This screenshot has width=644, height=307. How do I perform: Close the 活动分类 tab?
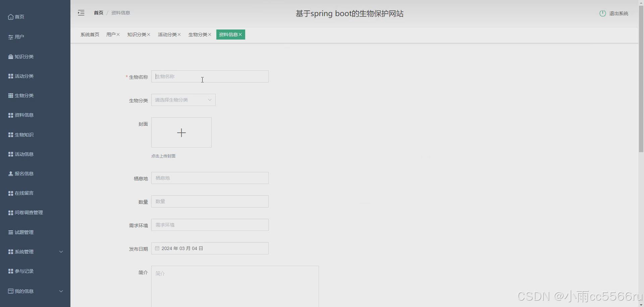point(179,35)
